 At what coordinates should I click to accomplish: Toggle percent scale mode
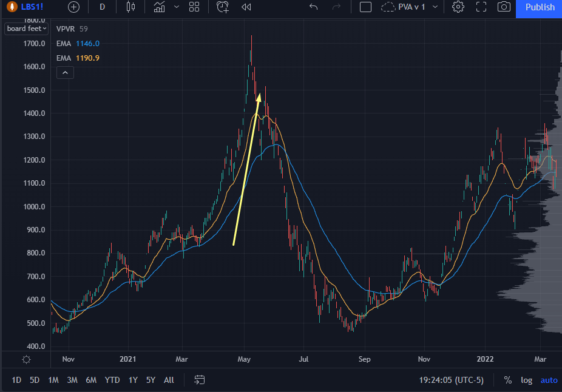(507, 380)
